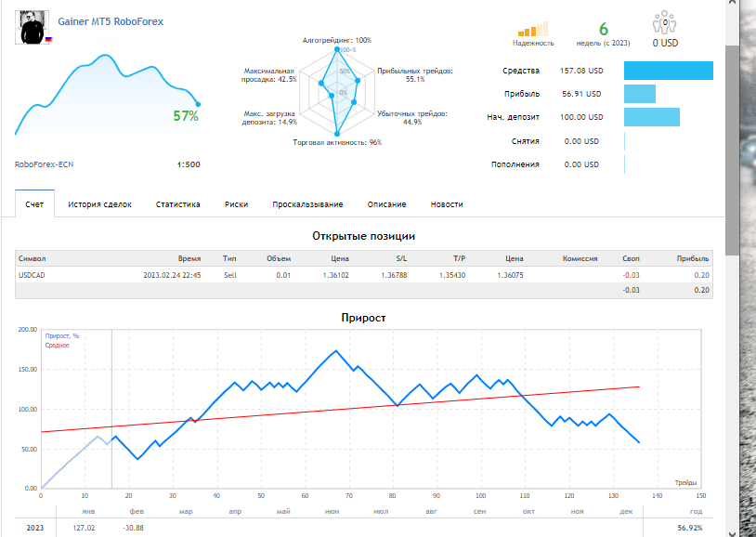Click the Прибыльных трейдов 55.1% label
Screen dimensions: 756x537
[x=415, y=74]
